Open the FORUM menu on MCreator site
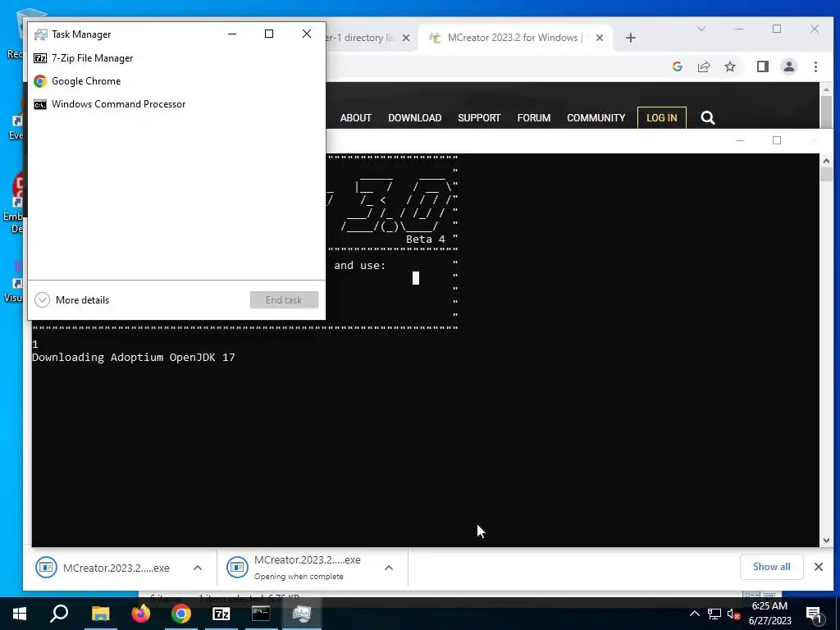The image size is (840, 630). tap(533, 118)
